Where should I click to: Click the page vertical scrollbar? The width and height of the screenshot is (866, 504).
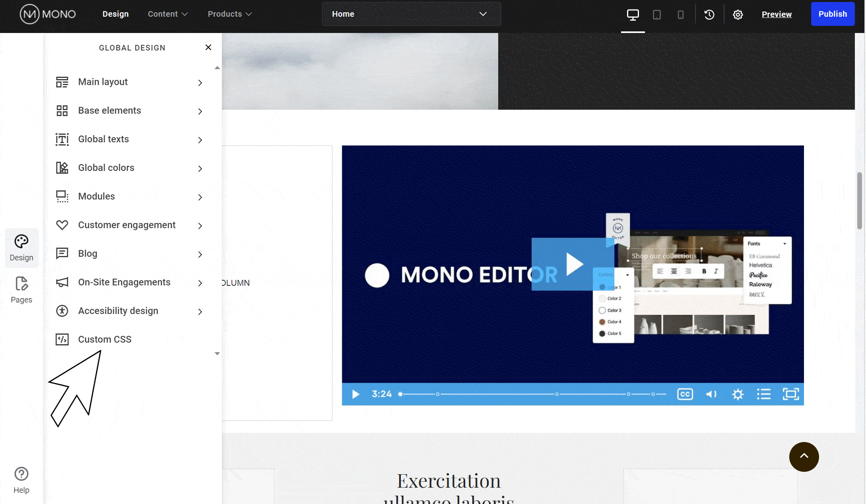(859, 200)
